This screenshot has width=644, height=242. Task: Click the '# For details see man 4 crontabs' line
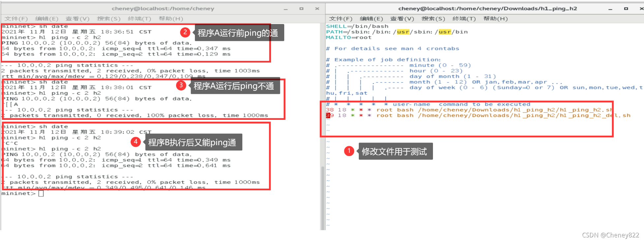click(392, 49)
